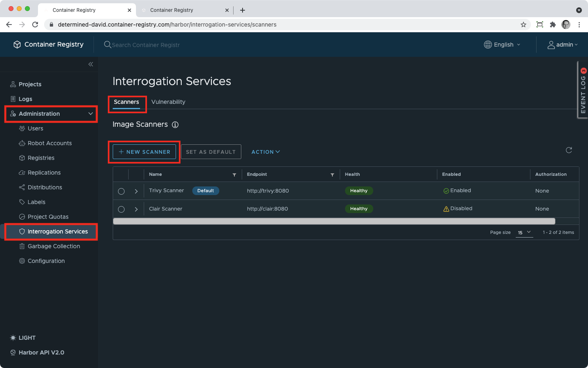Open the browser extensions puzzle icon
The width and height of the screenshot is (588, 368).
tap(553, 25)
